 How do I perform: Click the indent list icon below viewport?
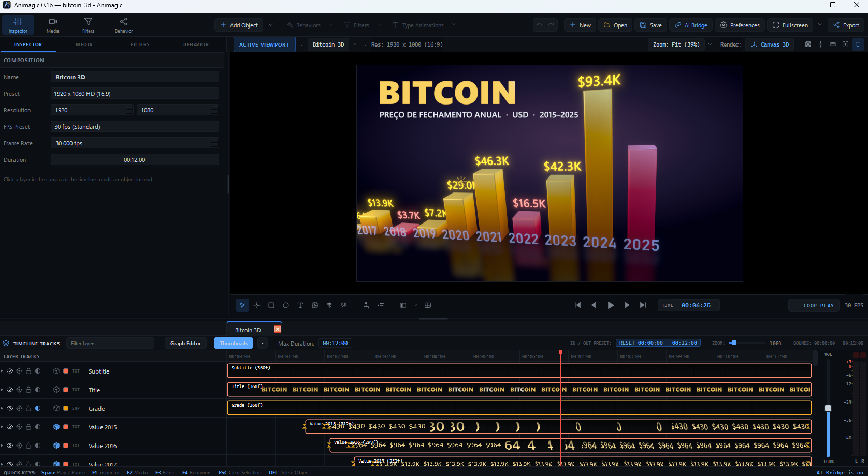(381, 305)
